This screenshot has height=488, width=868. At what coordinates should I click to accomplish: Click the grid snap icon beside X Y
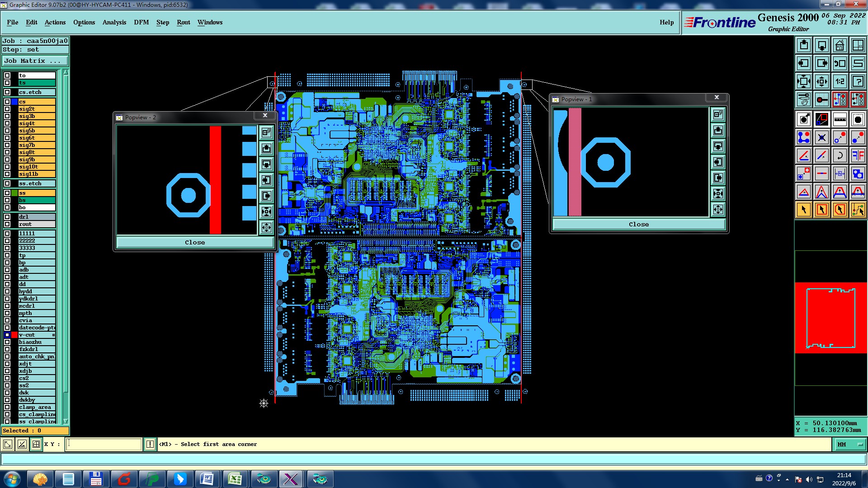[36, 444]
